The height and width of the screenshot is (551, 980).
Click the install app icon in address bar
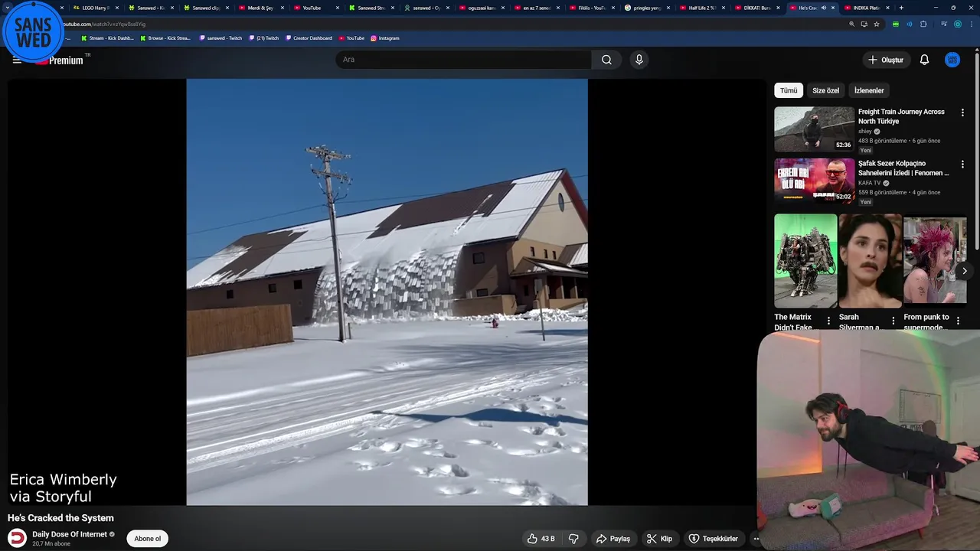tap(864, 24)
